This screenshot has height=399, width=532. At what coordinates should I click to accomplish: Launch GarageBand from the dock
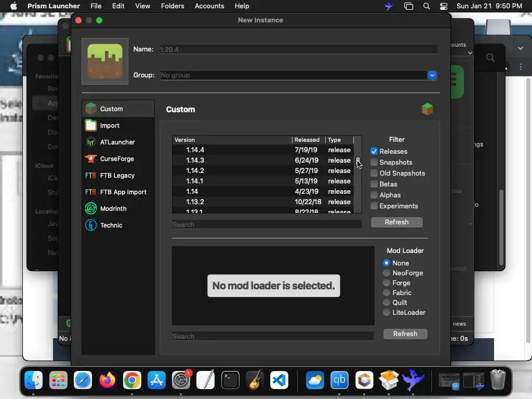[255, 380]
